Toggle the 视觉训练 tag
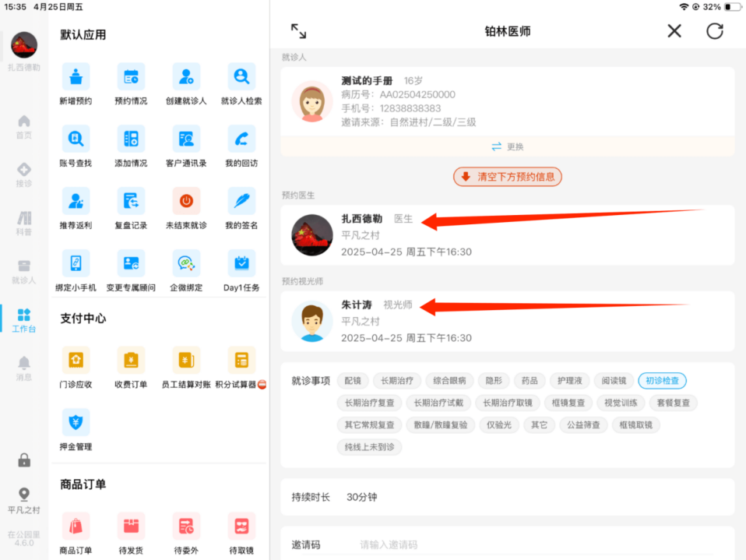This screenshot has width=746, height=560. [x=621, y=403]
